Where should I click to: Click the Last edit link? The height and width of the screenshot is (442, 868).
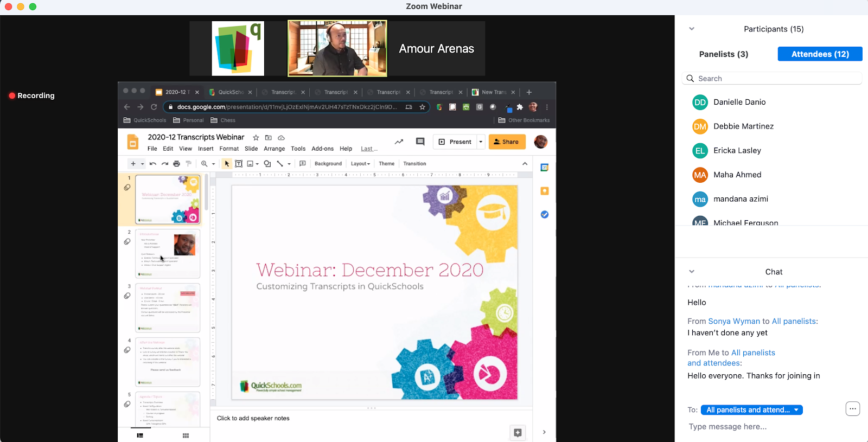coord(369,149)
